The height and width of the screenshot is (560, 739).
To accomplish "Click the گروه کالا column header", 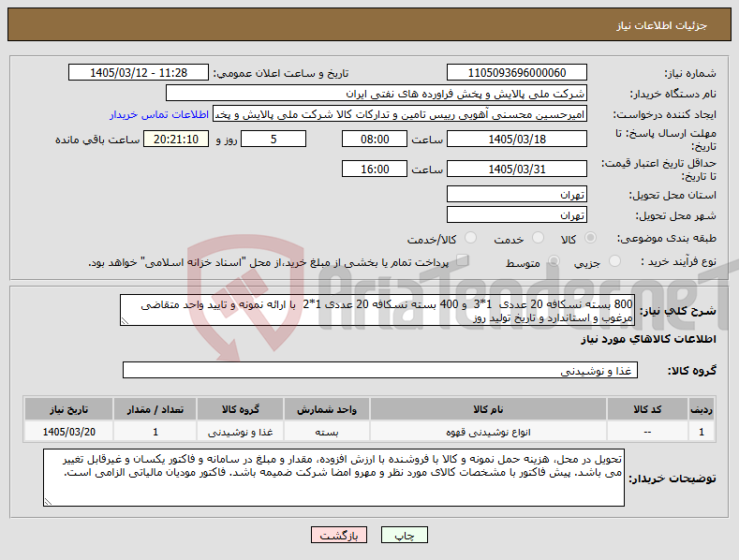I will tap(241, 409).
